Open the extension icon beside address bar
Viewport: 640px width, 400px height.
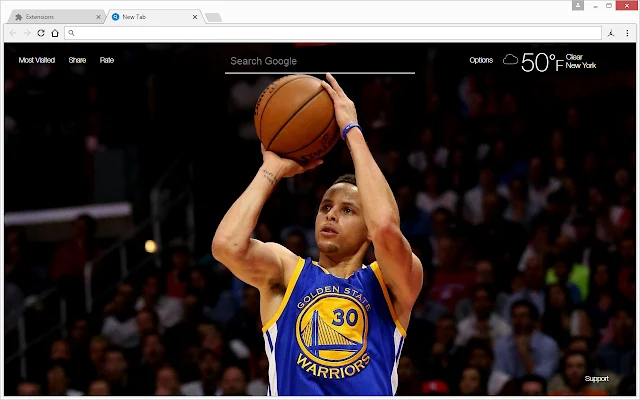pos(611,33)
